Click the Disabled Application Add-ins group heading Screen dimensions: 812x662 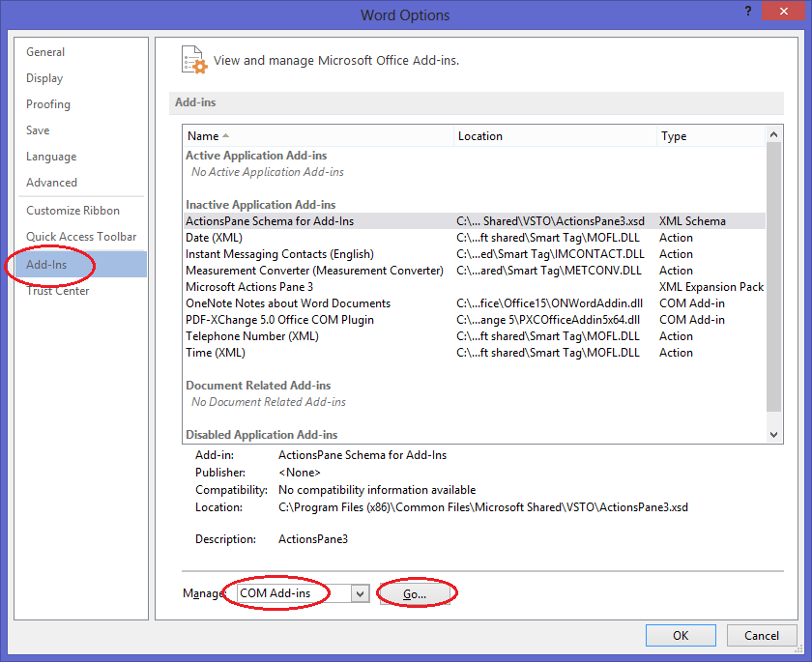click(x=262, y=434)
